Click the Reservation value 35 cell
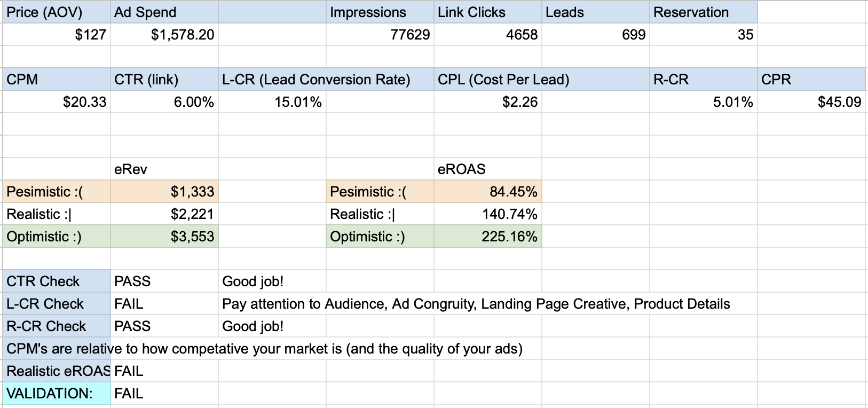The width and height of the screenshot is (868, 408). pyautogui.click(x=704, y=35)
